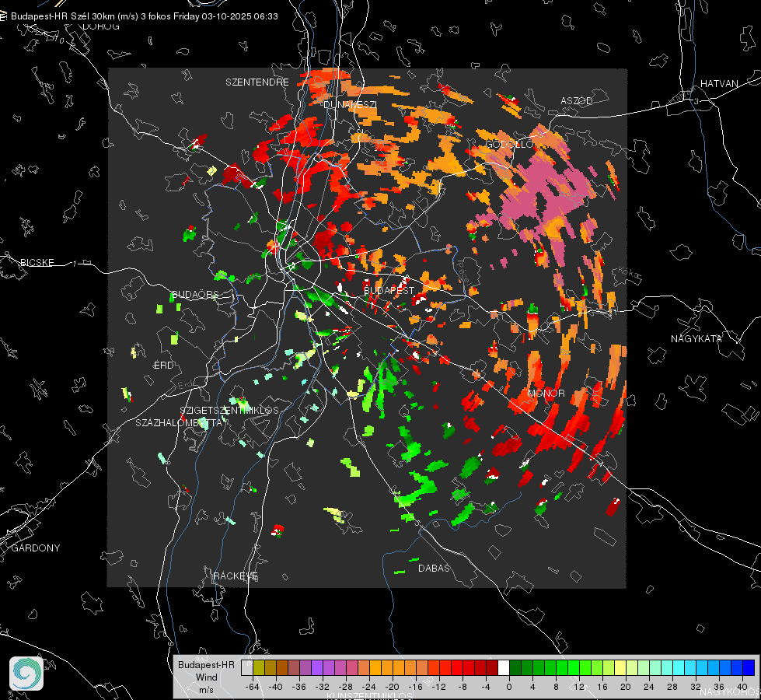The height and width of the screenshot is (700, 761).
Task: Click the GÁRDONY town label
Action: tap(36, 548)
